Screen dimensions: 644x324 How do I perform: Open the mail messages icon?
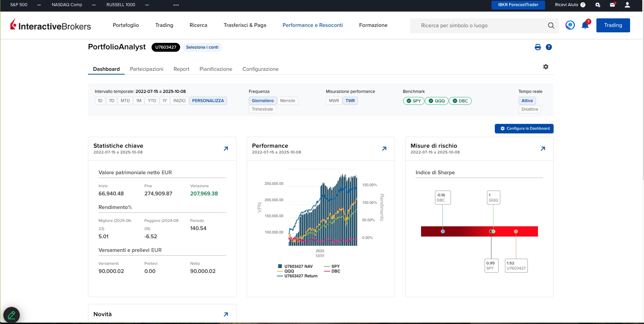point(612,5)
